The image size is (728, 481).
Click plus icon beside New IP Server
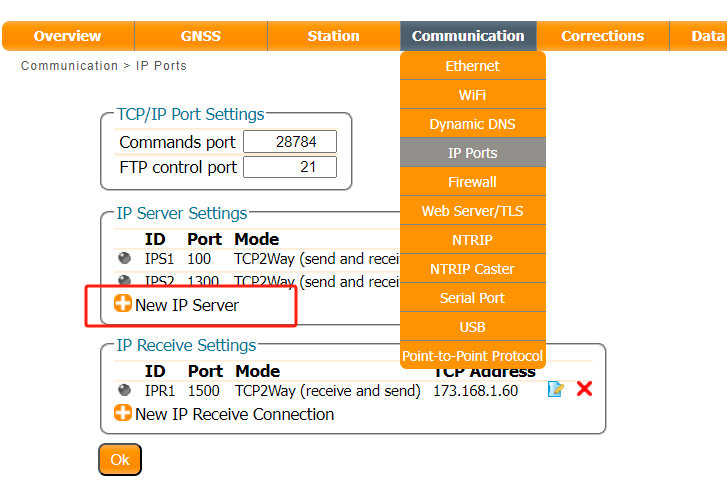[x=123, y=304]
